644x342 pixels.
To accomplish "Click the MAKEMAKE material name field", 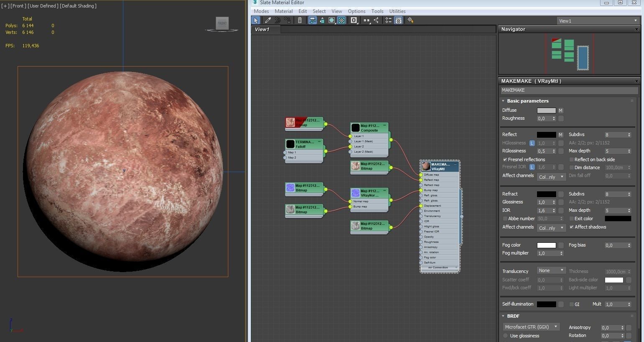I will (569, 90).
